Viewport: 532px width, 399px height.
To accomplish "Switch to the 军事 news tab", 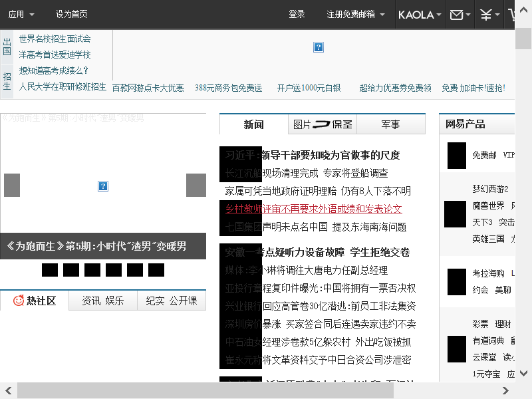I will 391,124.
